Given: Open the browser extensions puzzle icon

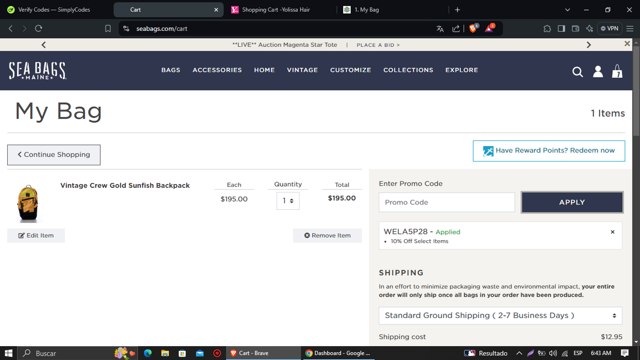Looking at the screenshot, I should point(547,29).
